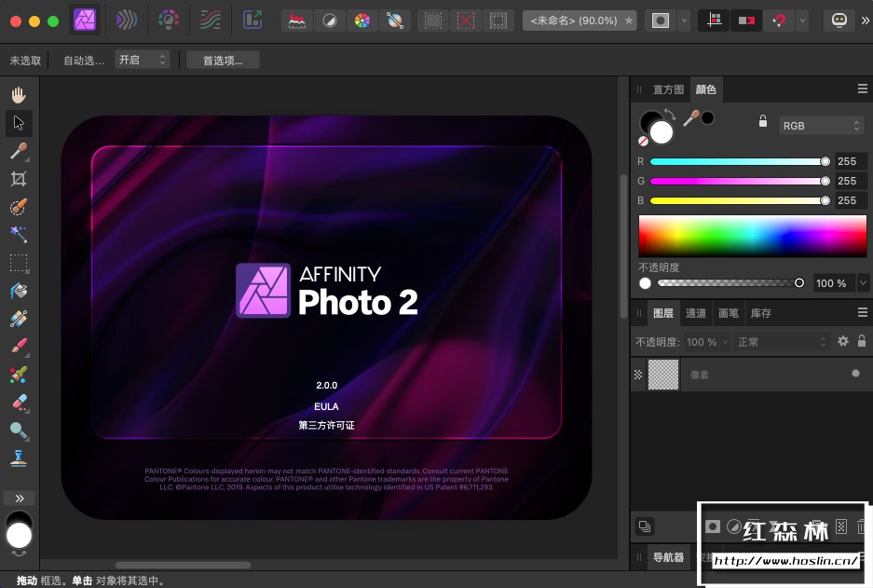The height and width of the screenshot is (588, 873).
Task: Select the Erase Brush tool
Action: (x=19, y=403)
